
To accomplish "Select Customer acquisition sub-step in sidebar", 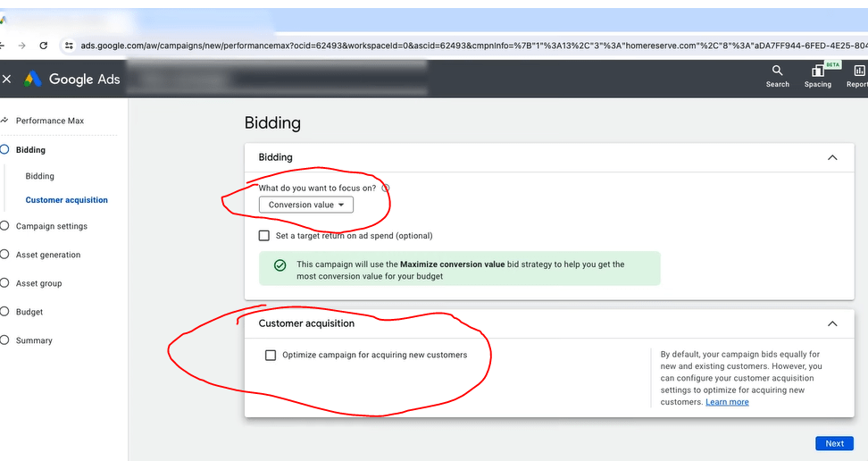I will click(66, 200).
